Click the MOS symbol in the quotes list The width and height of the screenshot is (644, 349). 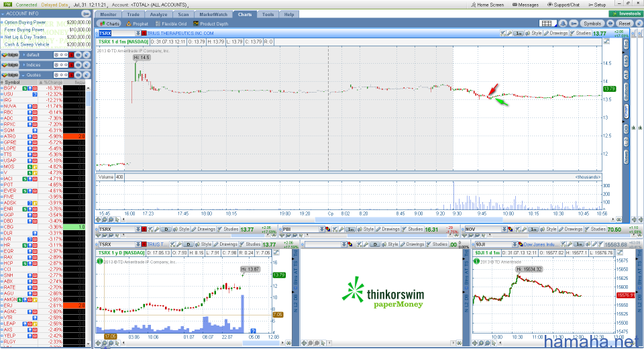(x=9, y=166)
